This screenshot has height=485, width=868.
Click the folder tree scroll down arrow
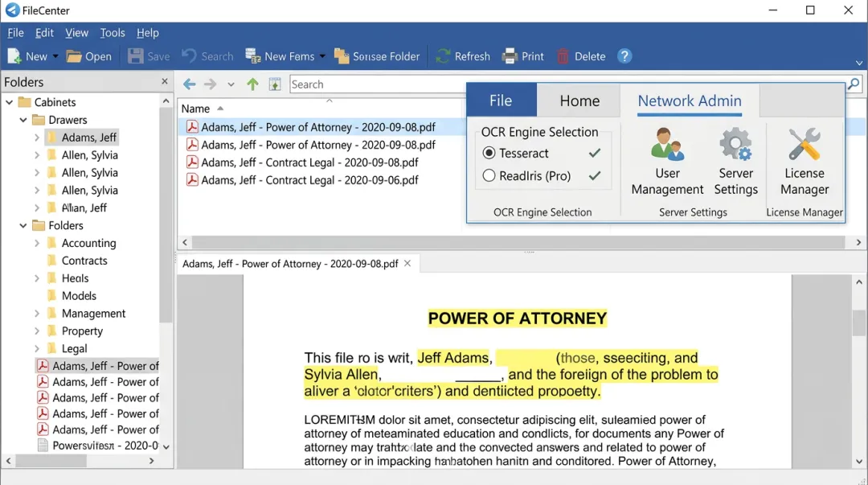point(166,446)
